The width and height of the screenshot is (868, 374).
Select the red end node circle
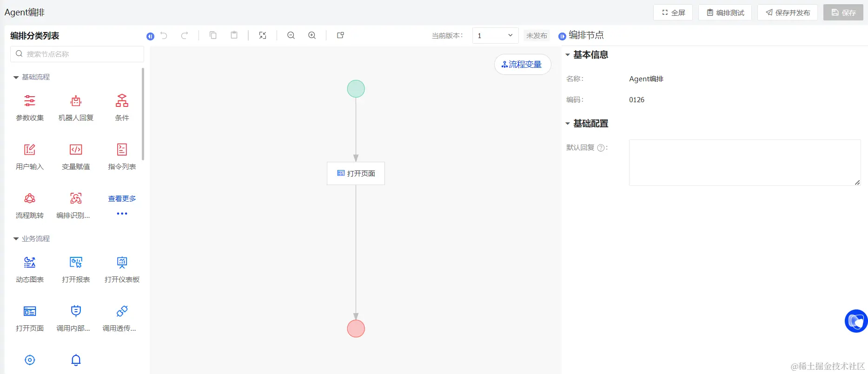tap(356, 328)
